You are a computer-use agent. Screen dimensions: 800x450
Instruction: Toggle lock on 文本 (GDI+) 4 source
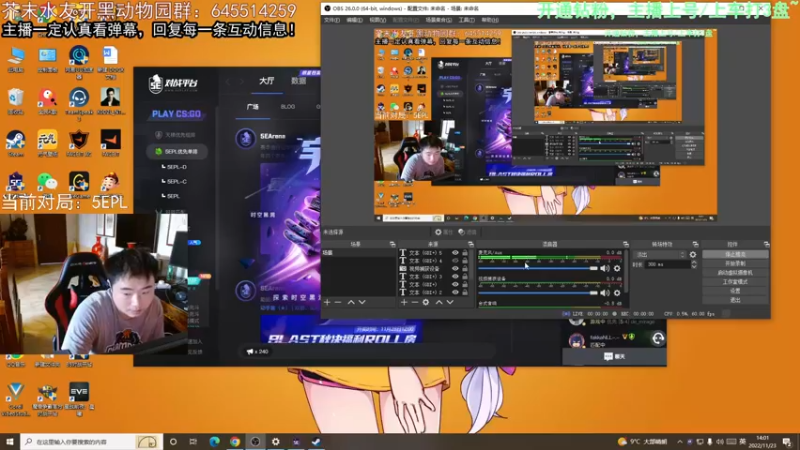pos(465,261)
